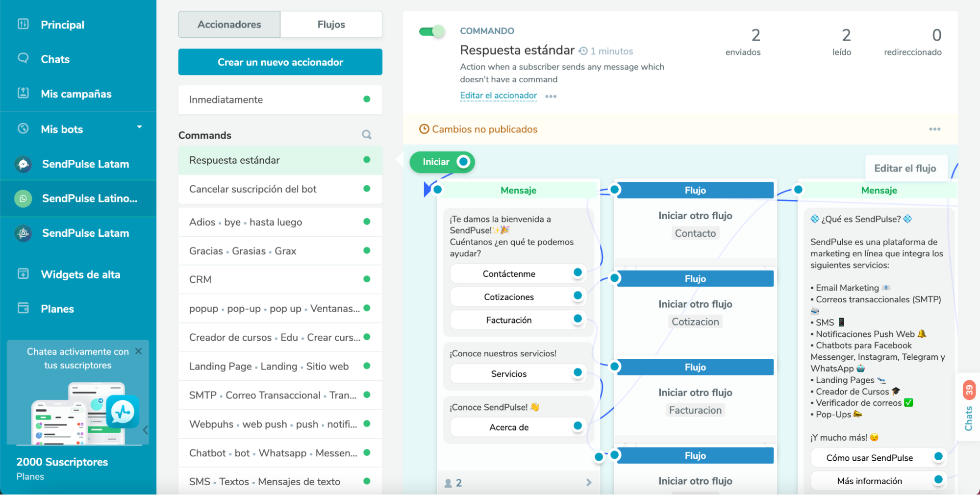Toggle the SMS Textos command status dot
The image size is (980, 495).
point(367,481)
